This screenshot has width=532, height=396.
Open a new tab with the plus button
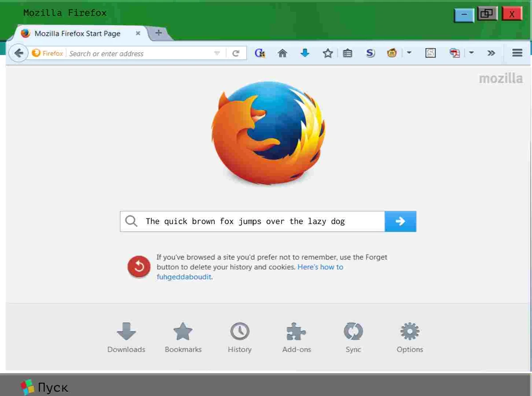pyautogui.click(x=158, y=32)
